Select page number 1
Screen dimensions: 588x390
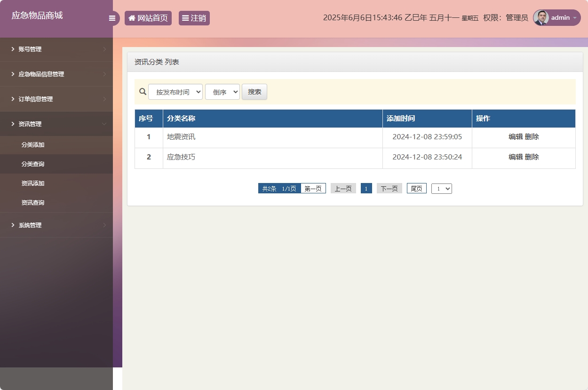pos(366,188)
